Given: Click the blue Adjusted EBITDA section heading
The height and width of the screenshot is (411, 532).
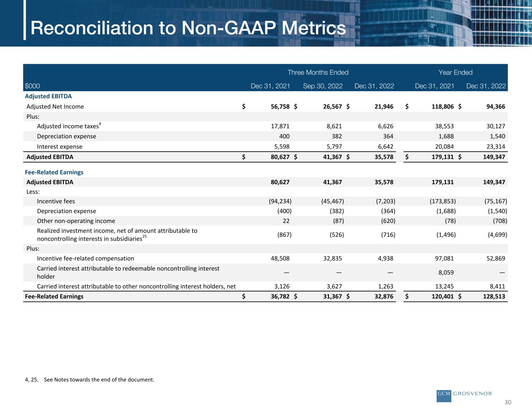Looking at the screenshot, I should [48, 96].
